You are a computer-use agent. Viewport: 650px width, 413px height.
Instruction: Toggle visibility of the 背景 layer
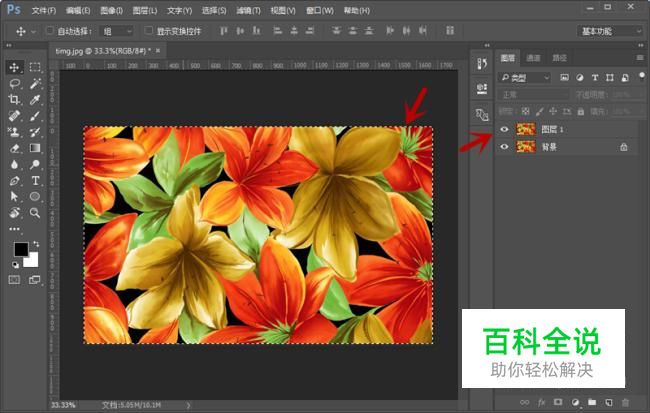click(x=504, y=147)
